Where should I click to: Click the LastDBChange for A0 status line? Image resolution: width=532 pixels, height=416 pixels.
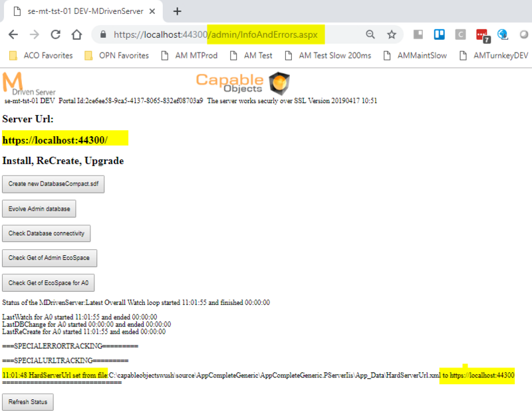[x=86, y=324]
